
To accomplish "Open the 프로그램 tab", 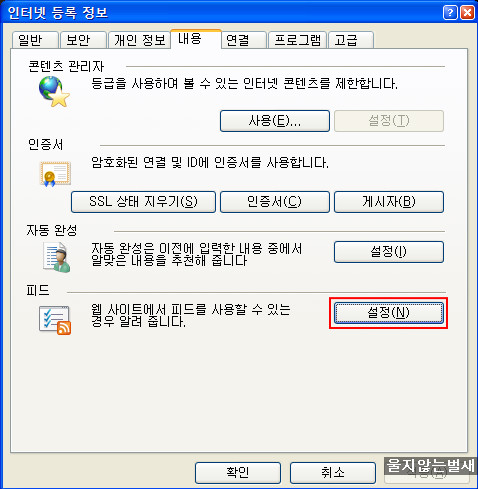I will 297,40.
